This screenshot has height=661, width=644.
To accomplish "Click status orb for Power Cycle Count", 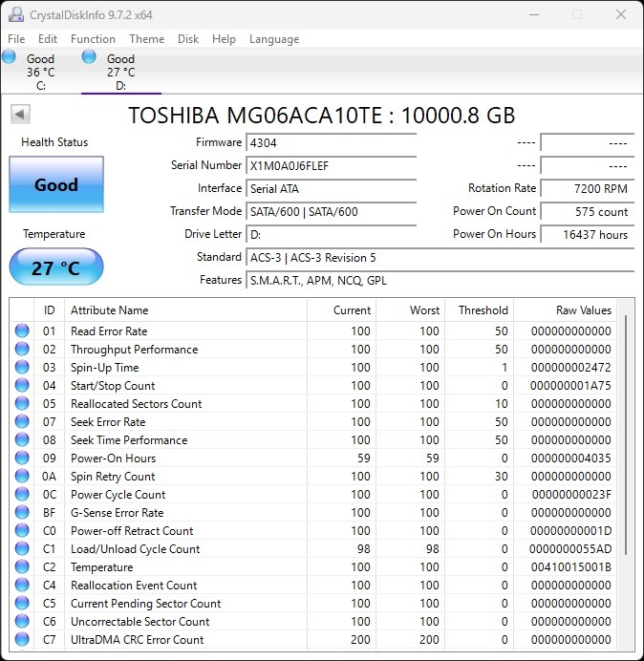I will (x=22, y=494).
